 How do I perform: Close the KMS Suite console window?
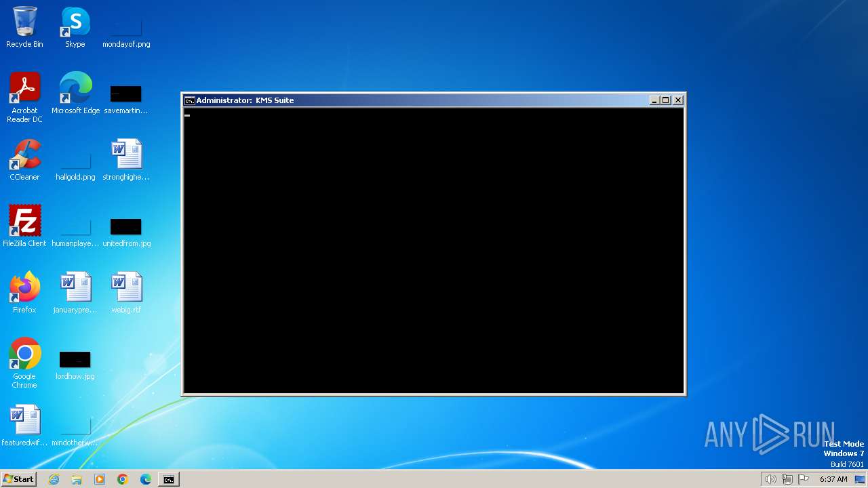click(677, 100)
